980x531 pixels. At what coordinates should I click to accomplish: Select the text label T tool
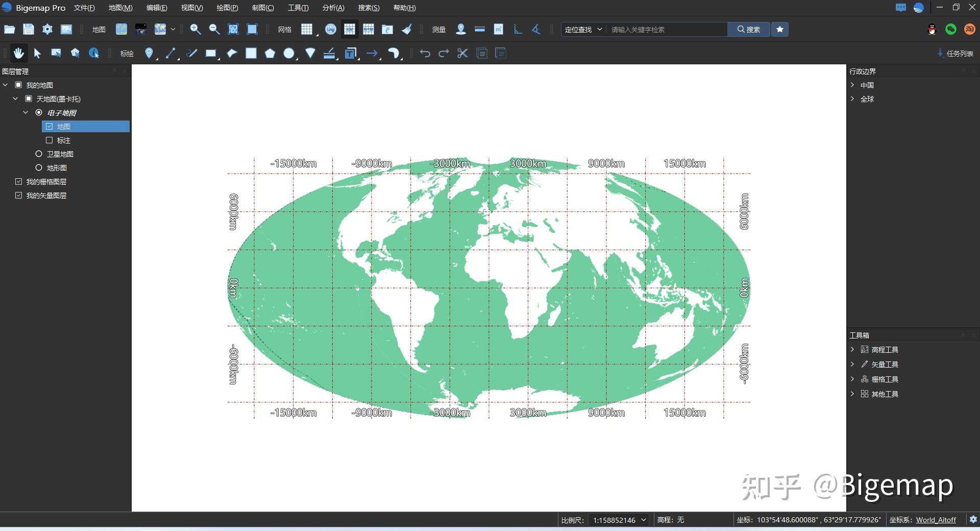(x=350, y=53)
